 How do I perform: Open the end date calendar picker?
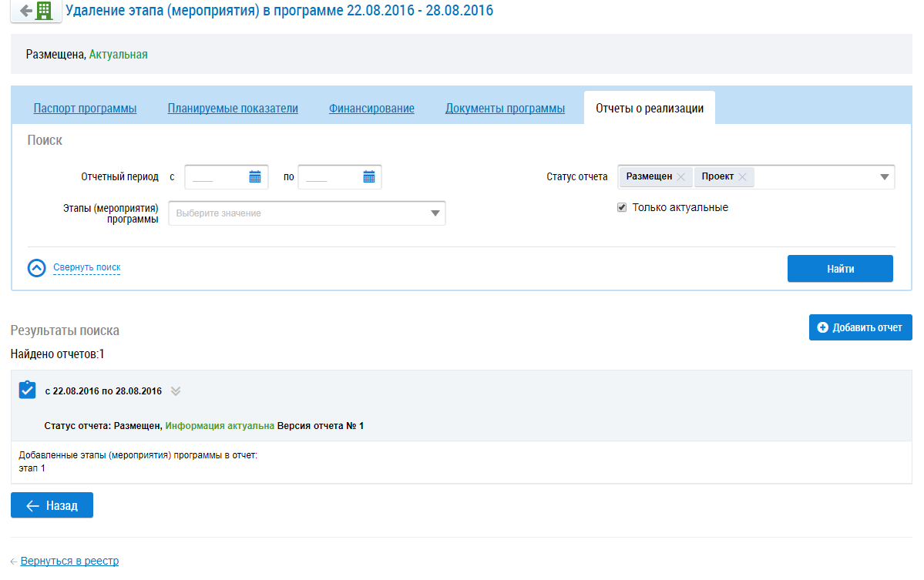click(x=369, y=177)
